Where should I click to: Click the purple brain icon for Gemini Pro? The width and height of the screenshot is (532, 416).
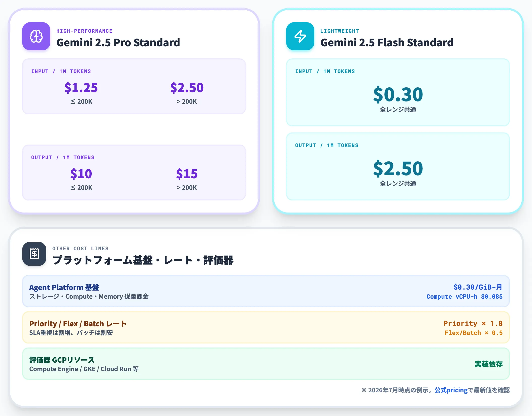tap(36, 36)
